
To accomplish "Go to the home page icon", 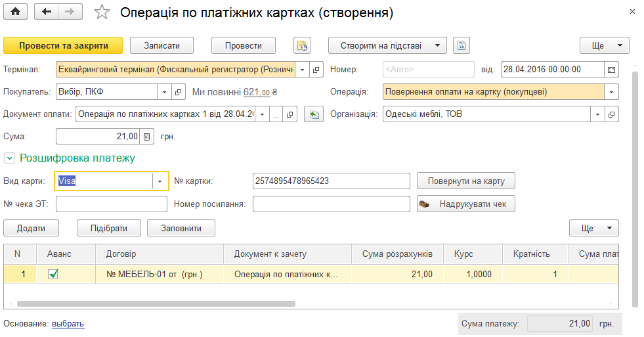I will point(15,12).
